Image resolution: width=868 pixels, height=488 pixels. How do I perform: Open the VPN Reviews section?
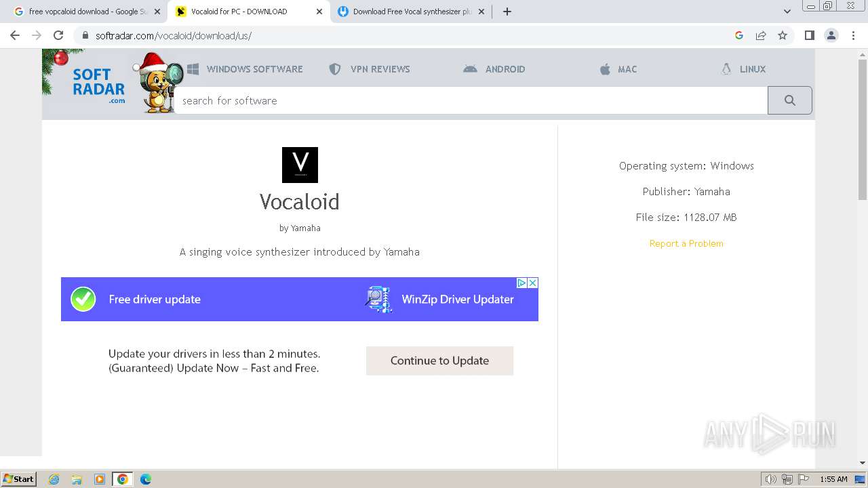[x=370, y=69]
